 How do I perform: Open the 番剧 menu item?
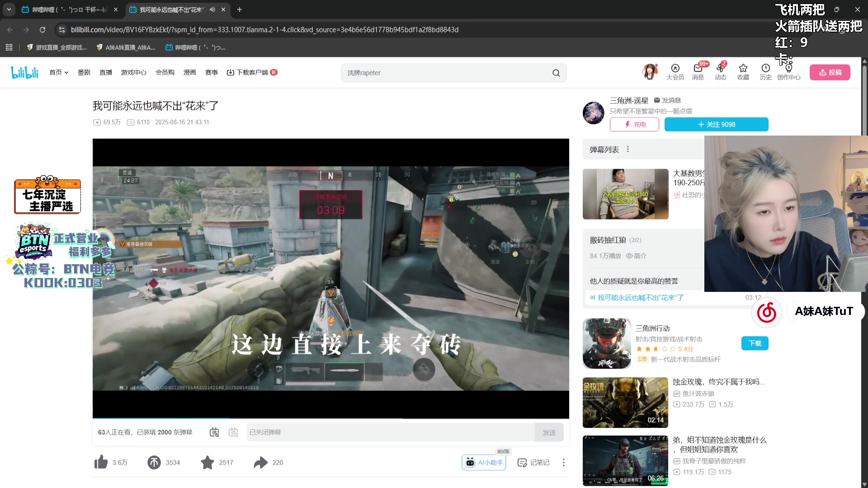pos(84,72)
